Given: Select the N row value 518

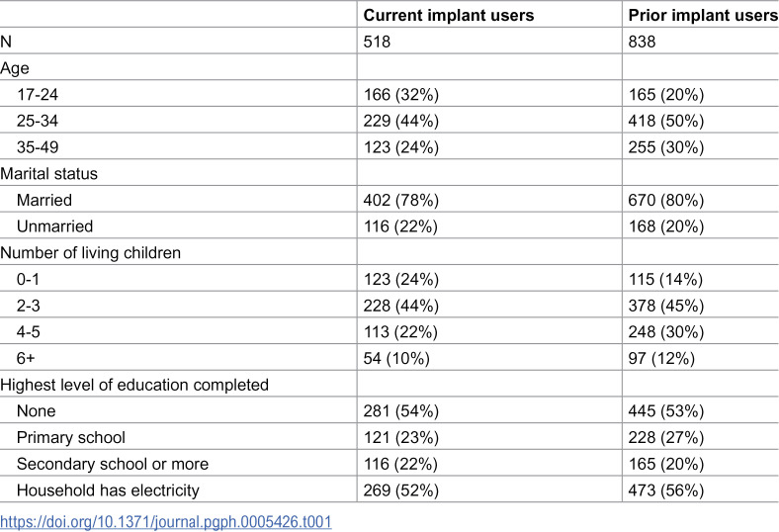Looking at the screenshot, I should pos(377,42).
